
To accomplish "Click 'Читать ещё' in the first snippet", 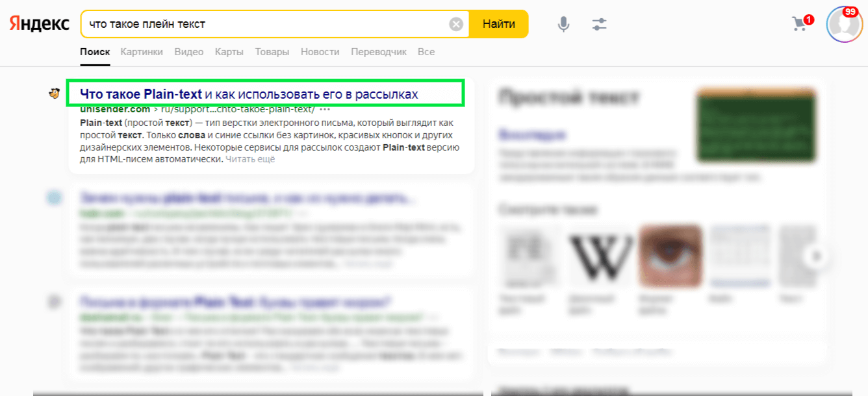I will 250,159.
